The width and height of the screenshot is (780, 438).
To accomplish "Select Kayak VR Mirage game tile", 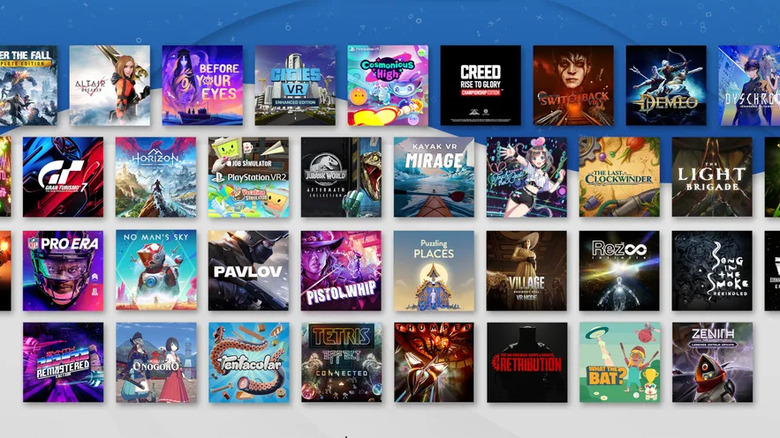I will coord(434,177).
